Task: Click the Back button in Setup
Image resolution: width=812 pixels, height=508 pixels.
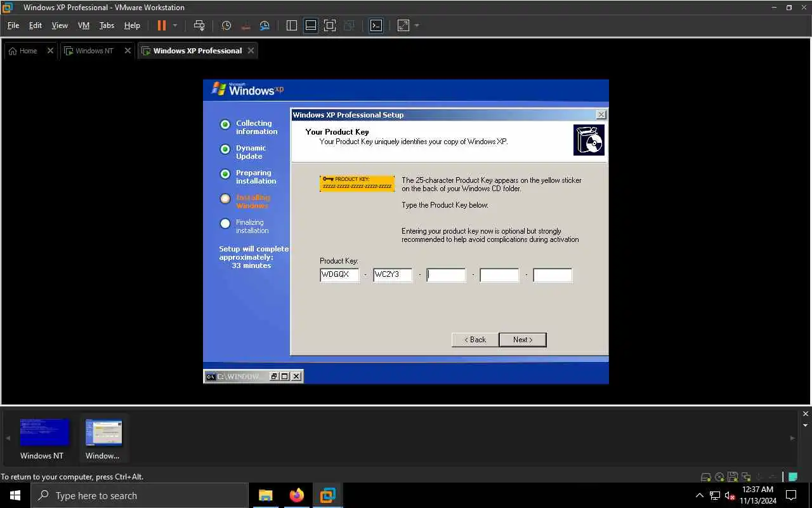Action: click(475, 340)
